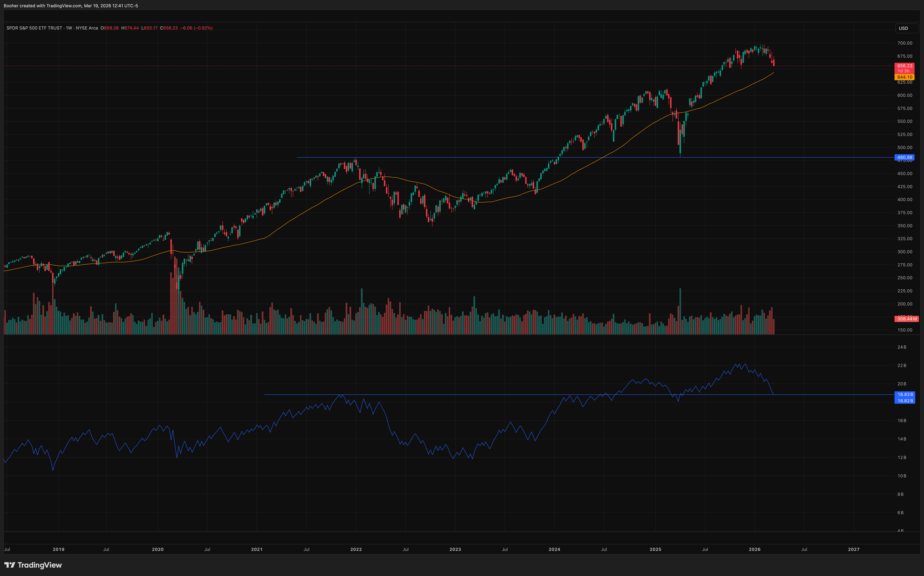Click the TradingView logo icon
Viewport: 924px width, 576px height.
pyautogui.click(x=9, y=565)
